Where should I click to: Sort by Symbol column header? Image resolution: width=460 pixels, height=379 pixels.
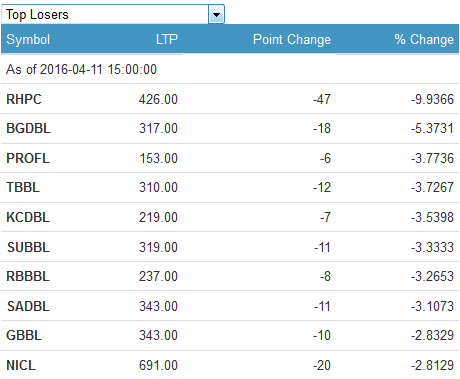(28, 39)
